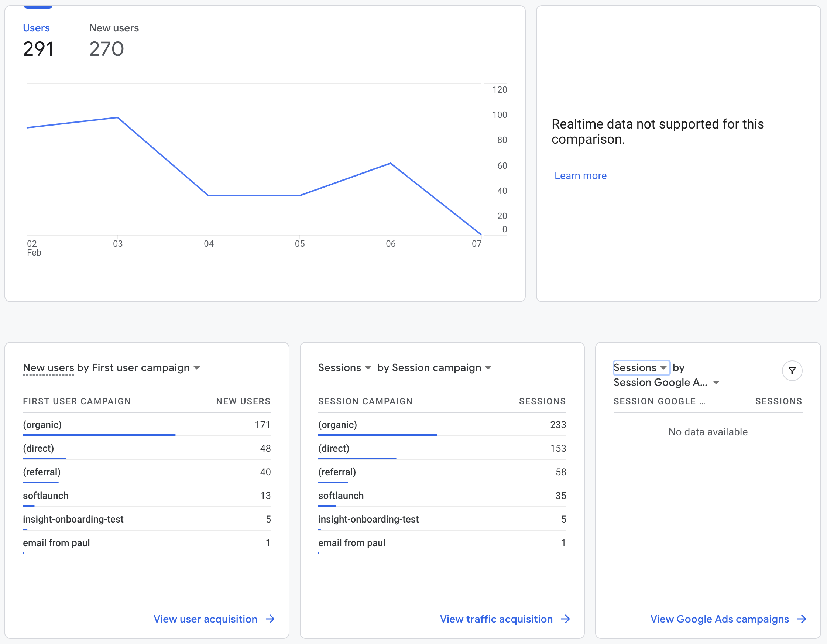Screen dimensions: 827x644
Task: Click SESSIONS column header in Session campaign card
Action: 542,401
